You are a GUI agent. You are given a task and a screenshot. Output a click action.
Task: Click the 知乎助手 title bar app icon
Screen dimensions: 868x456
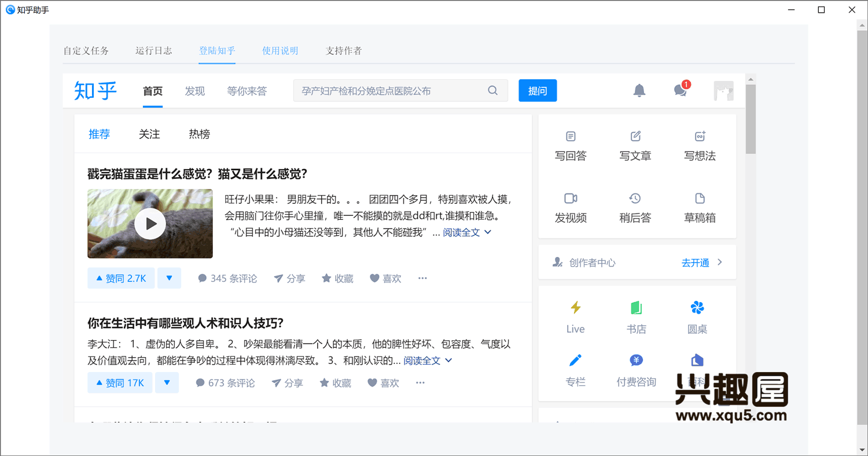[x=10, y=10]
